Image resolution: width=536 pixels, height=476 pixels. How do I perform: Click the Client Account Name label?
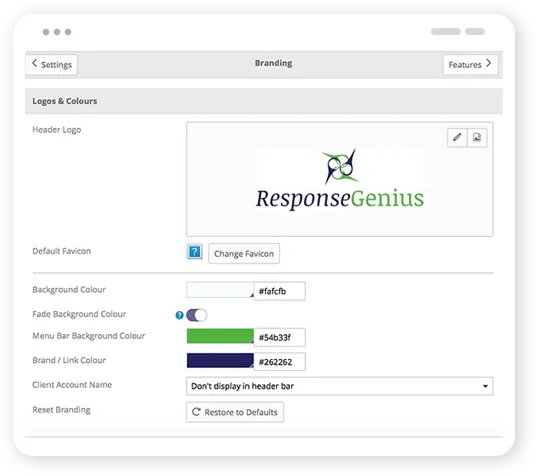point(72,385)
